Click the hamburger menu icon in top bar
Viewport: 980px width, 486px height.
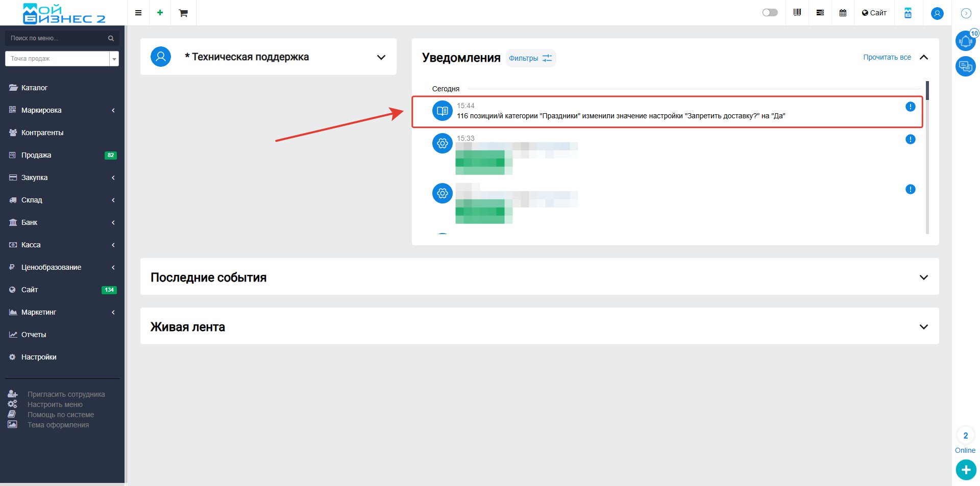click(138, 13)
